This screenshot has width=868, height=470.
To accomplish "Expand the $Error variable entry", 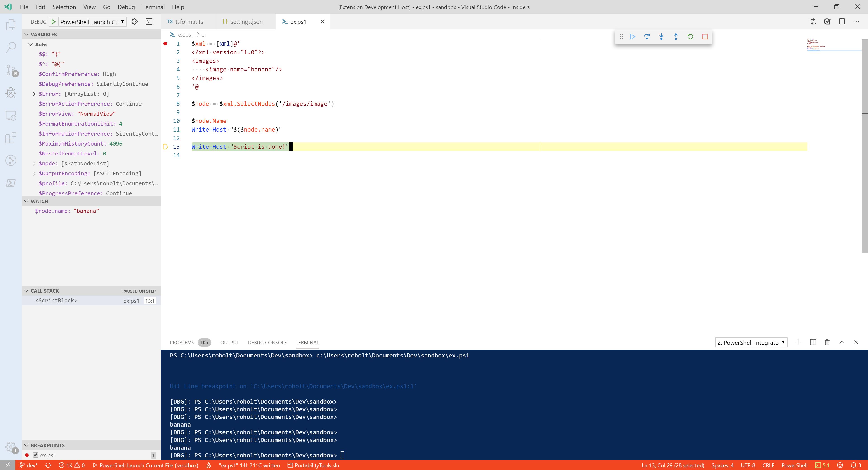I will tap(34, 94).
